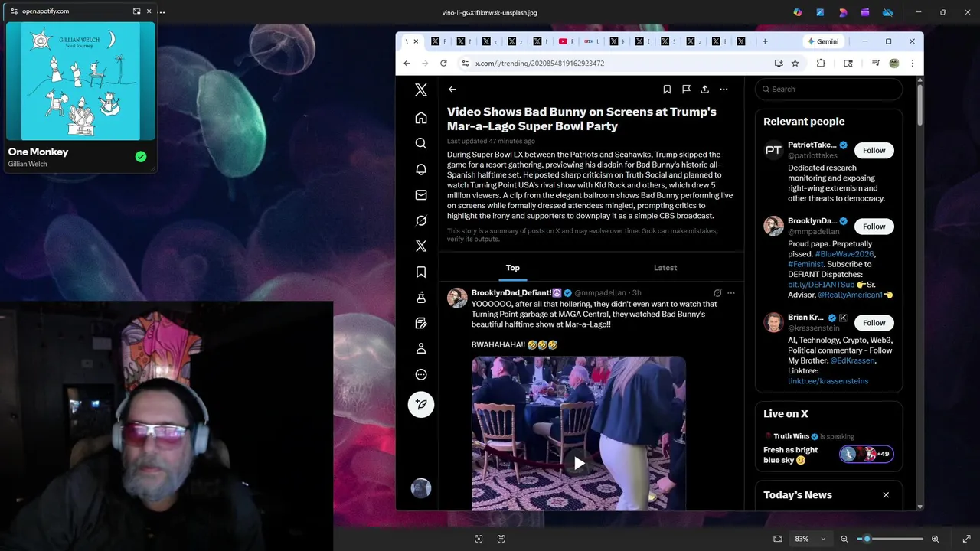The height and width of the screenshot is (551, 980).
Task: Open Chrome Extensions puzzle icon
Action: [x=821, y=64]
